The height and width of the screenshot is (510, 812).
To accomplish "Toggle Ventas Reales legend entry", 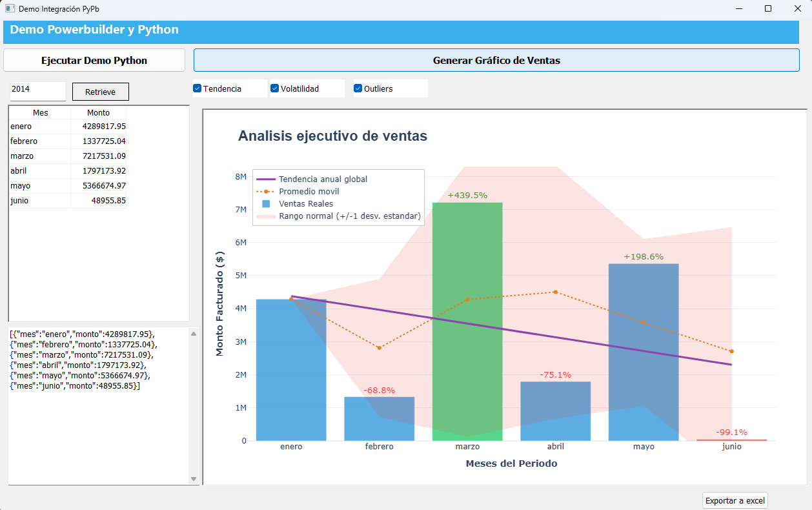I will click(295, 203).
